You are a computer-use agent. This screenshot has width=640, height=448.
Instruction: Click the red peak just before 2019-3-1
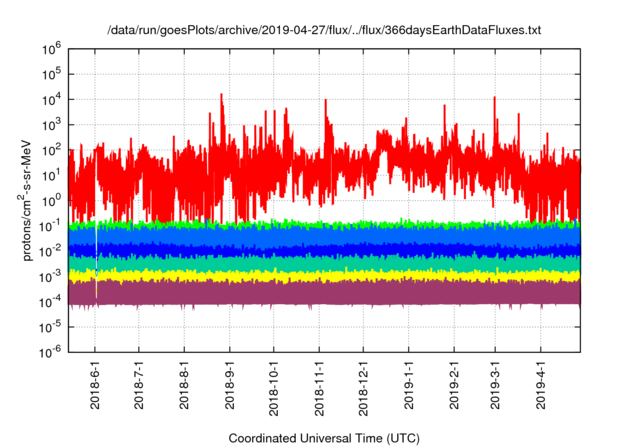pyautogui.click(x=495, y=105)
